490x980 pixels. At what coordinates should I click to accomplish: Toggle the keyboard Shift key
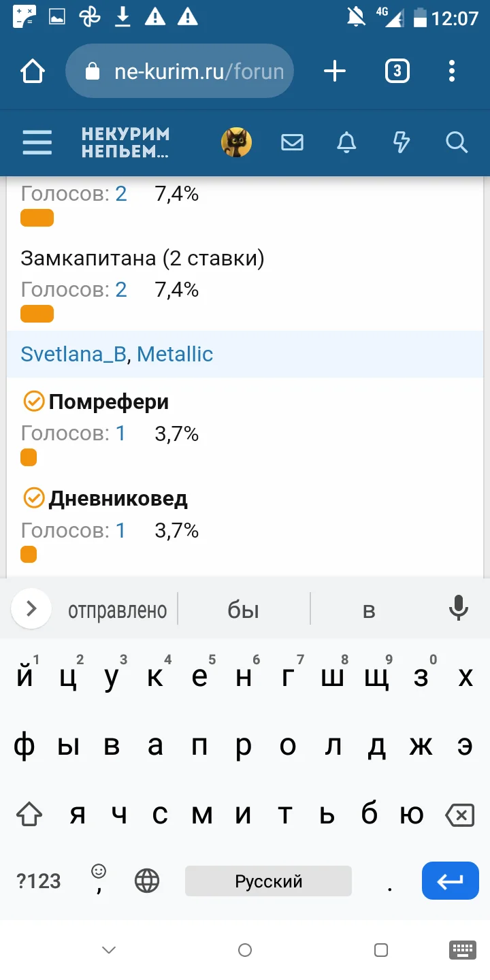(x=29, y=814)
